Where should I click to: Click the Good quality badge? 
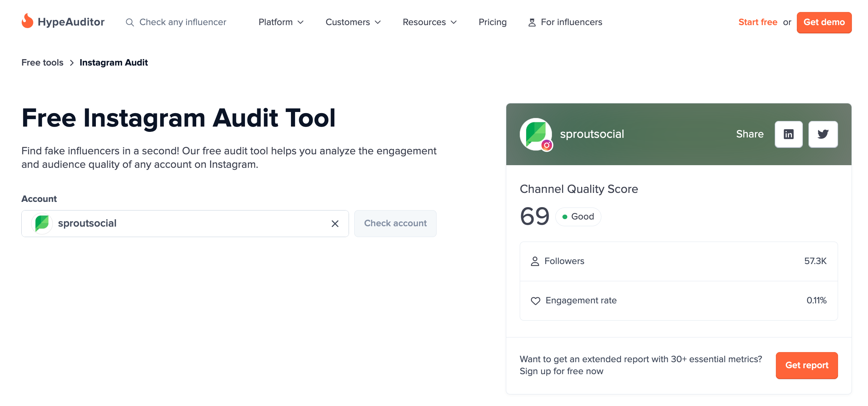578,216
